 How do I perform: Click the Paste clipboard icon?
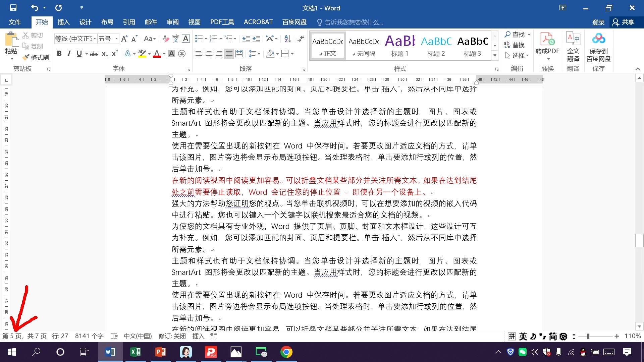(x=11, y=40)
